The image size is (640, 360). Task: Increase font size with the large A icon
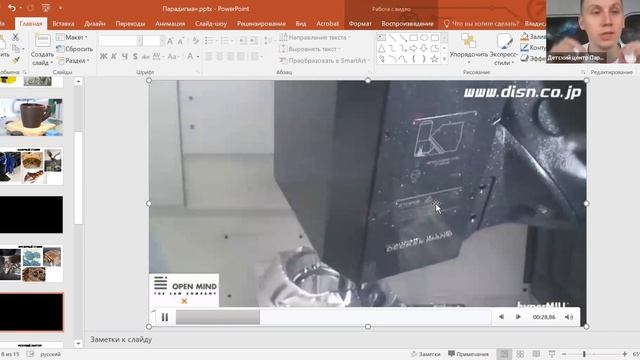coord(170,40)
